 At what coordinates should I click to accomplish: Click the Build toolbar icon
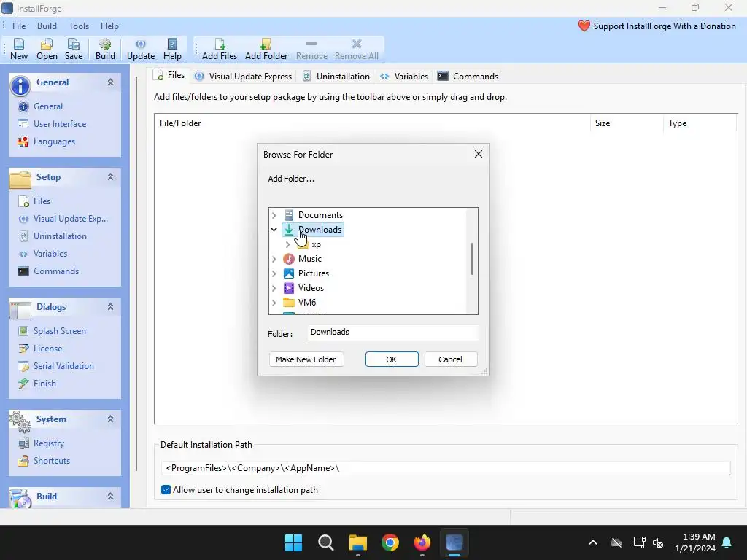tap(105, 49)
